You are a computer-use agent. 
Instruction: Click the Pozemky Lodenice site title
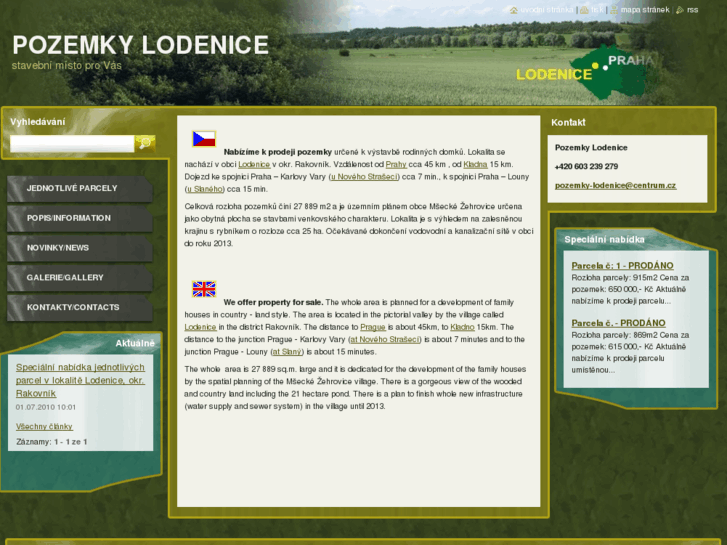tap(140, 45)
